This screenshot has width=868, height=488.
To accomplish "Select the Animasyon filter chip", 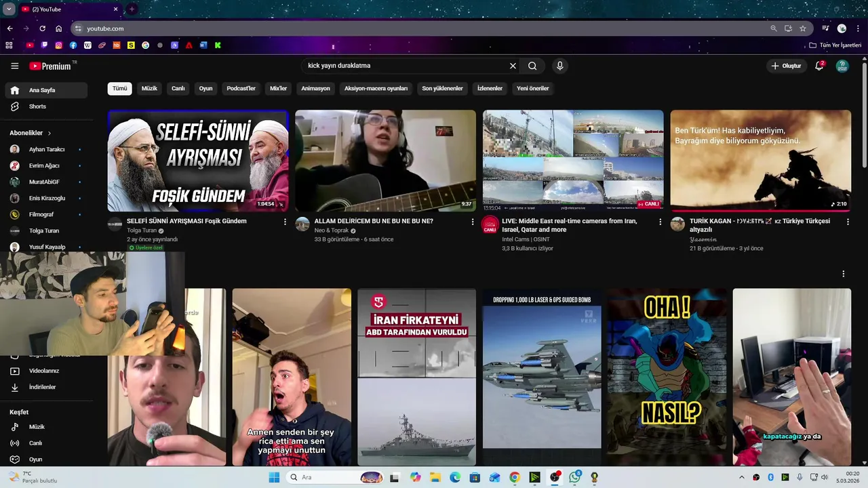I will coord(315,89).
